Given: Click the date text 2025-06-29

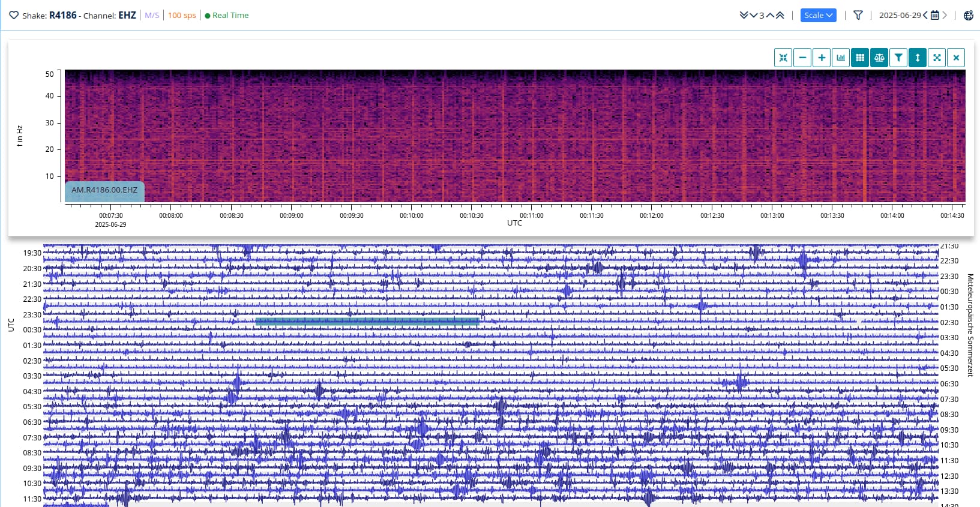Looking at the screenshot, I should [x=900, y=16].
